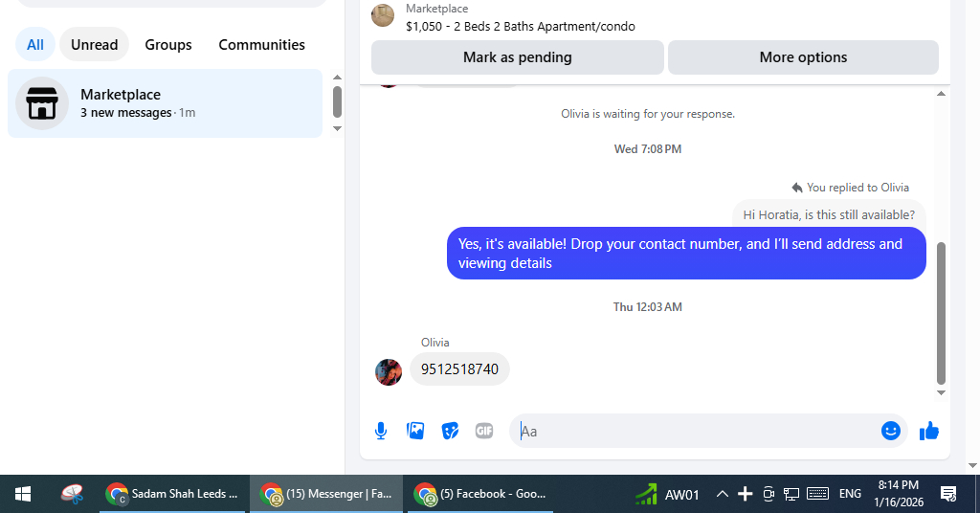Screen dimensions: 980x513
Task: Focus the Aa message input field
Action: (694, 431)
